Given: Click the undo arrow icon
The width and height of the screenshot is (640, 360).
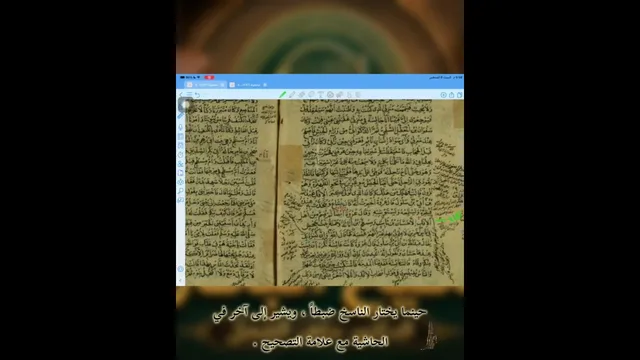Looking at the screenshot, I should [x=197, y=95].
